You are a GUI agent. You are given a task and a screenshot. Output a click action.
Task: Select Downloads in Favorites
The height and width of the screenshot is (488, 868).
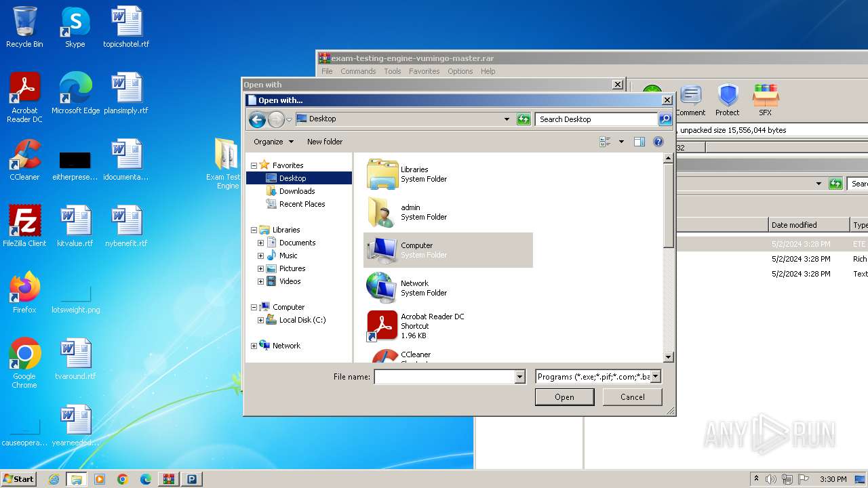pyautogui.click(x=297, y=191)
